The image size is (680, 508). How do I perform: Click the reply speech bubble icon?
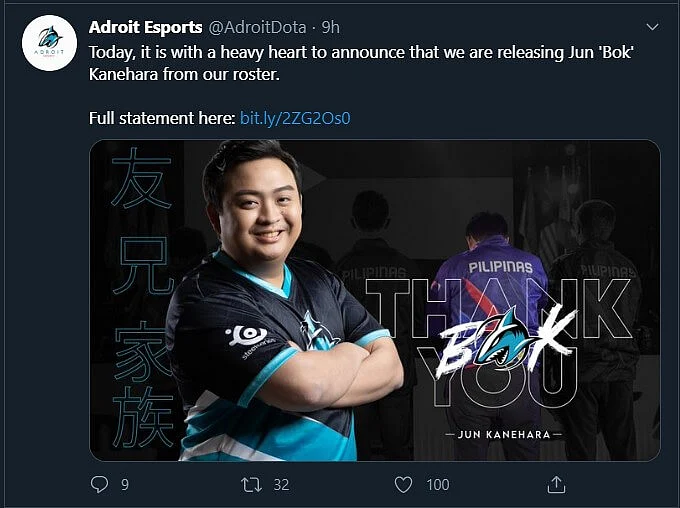click(99, 484)
